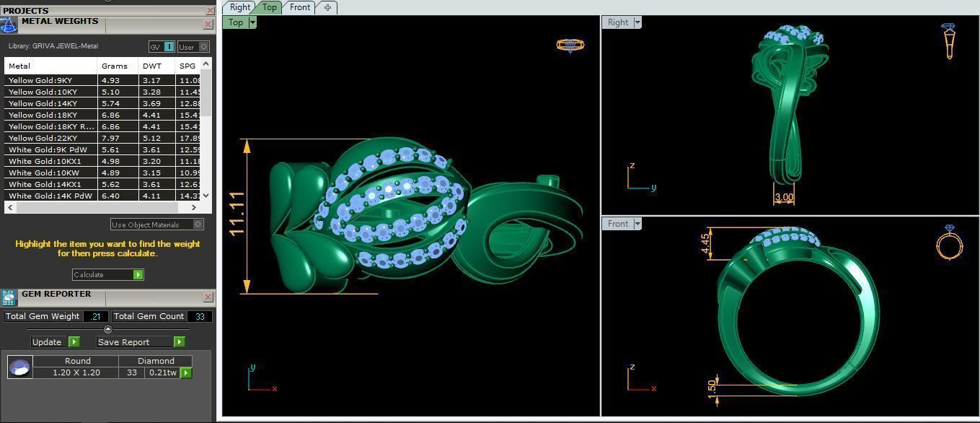Click the Metal Weights panel icon
The width and height of the screenshot is (980, 423).
[x=9, y=25]
